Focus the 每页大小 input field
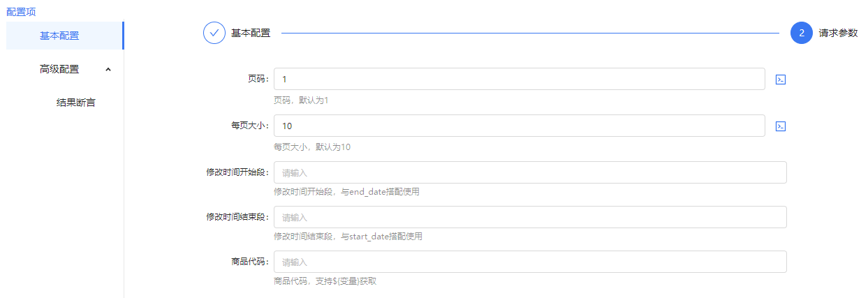Image resolution: width=868 pixels, height=298 pixels. click(519, 126)
